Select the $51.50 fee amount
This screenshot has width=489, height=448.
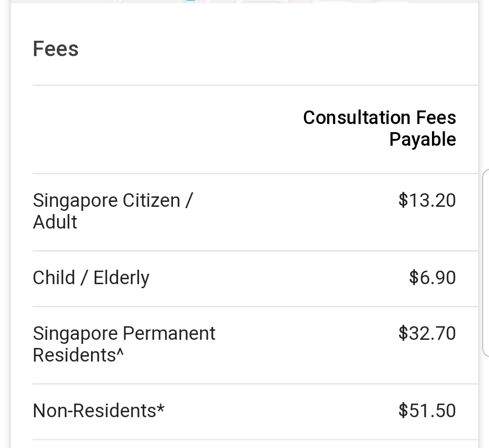pyautogui.click(x=427, y=410)
